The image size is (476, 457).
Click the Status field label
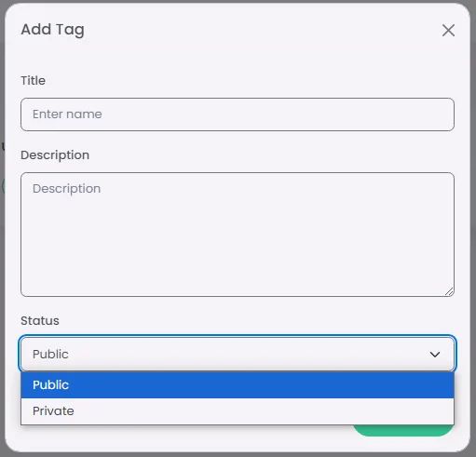pyautogui.click(x=40, y=321)
